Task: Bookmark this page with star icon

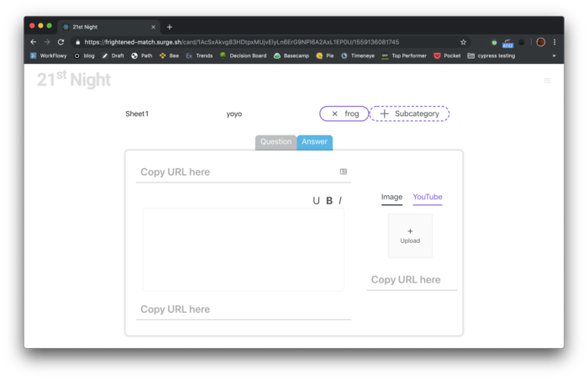Action: coord(463,41)
